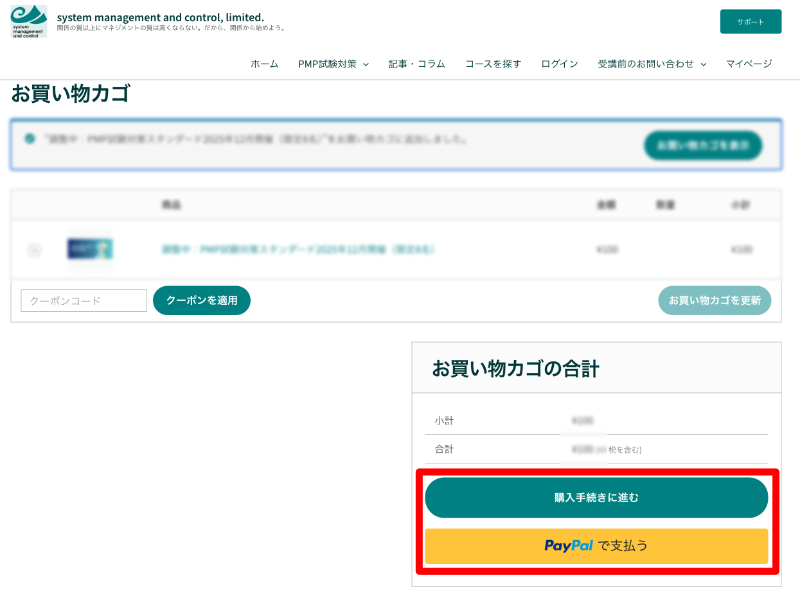The height and width of the screenshot is (616, 800).
Task: Click the product thumbnail in the cart
Action: pos(90,249)
